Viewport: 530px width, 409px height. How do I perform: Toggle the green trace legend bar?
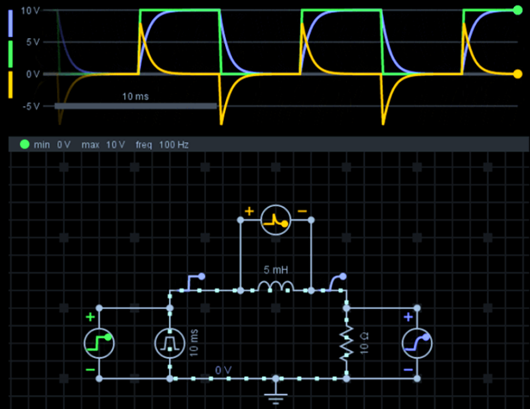click(10, 54)
